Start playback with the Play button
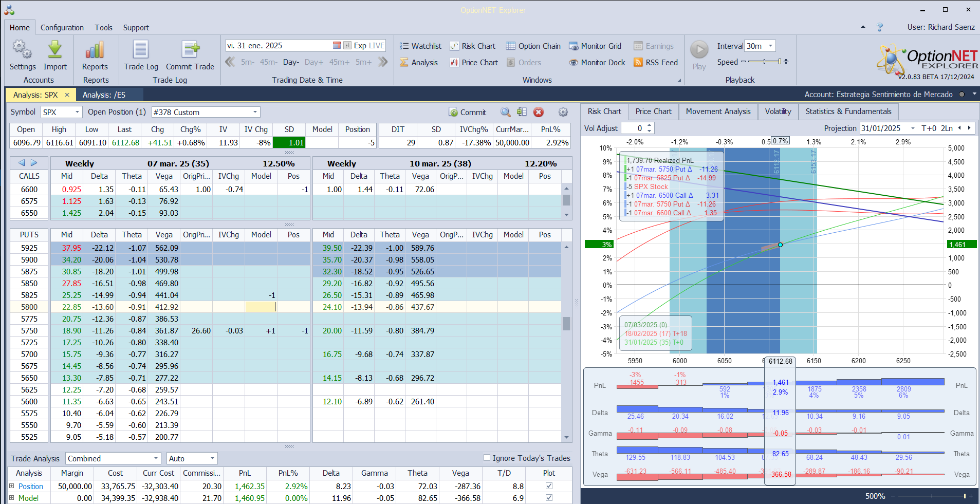This screenshot has width=980, height=504. (699, 55)
